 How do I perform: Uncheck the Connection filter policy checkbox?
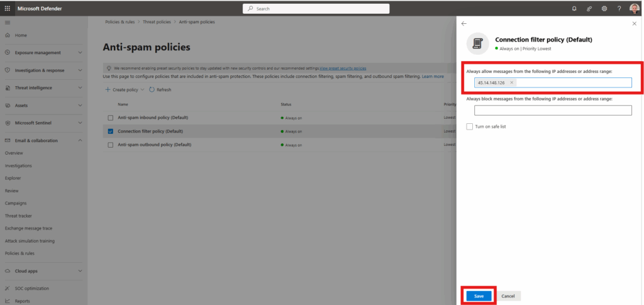point(110,131)
